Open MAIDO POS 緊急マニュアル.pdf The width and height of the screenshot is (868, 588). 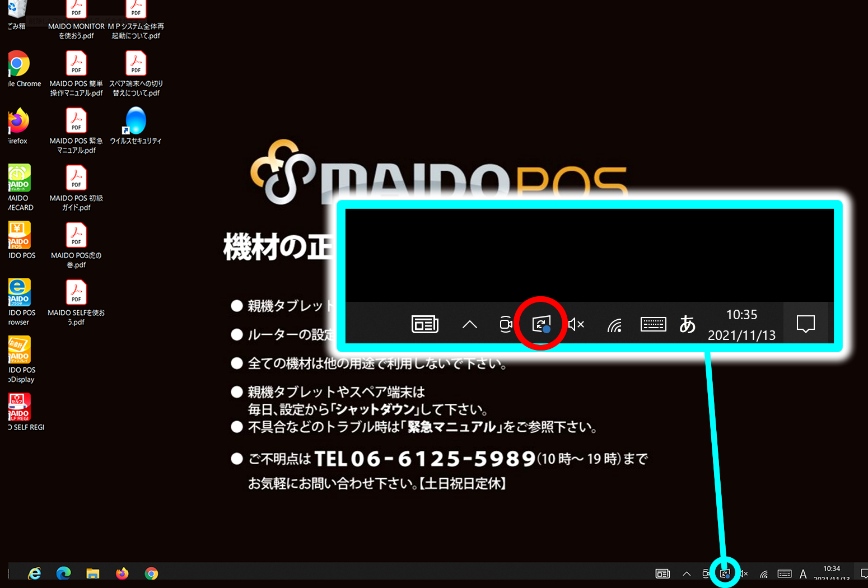pyautogui.click(x=76, y=130)
